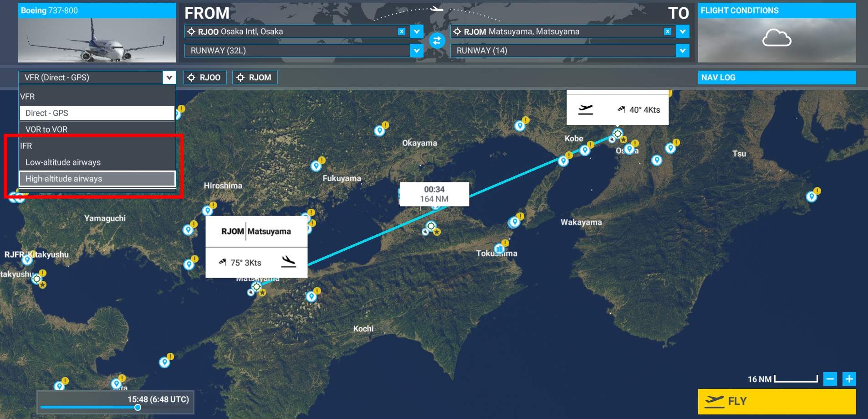Viewport: 868px width, 419px height.
Task: Collapse the VFR (Direct - GPS) dropdown
Action: [169, 78]
